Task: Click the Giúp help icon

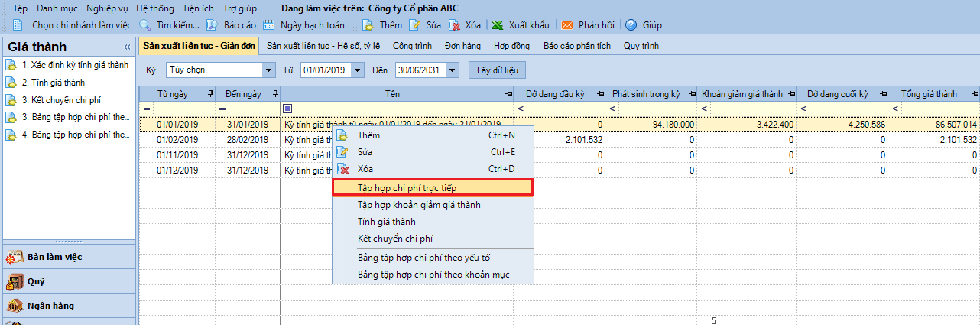Action: point(631,24)
